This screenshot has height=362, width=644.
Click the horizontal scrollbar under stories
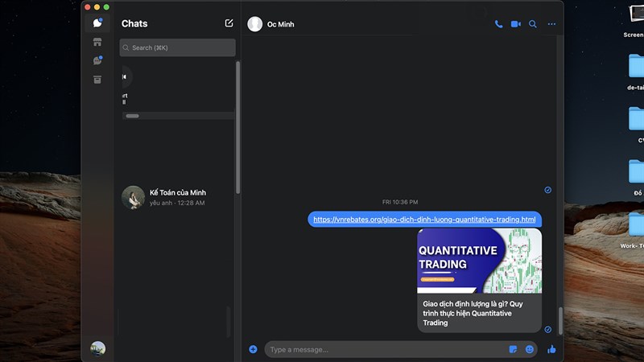[133, 116]
